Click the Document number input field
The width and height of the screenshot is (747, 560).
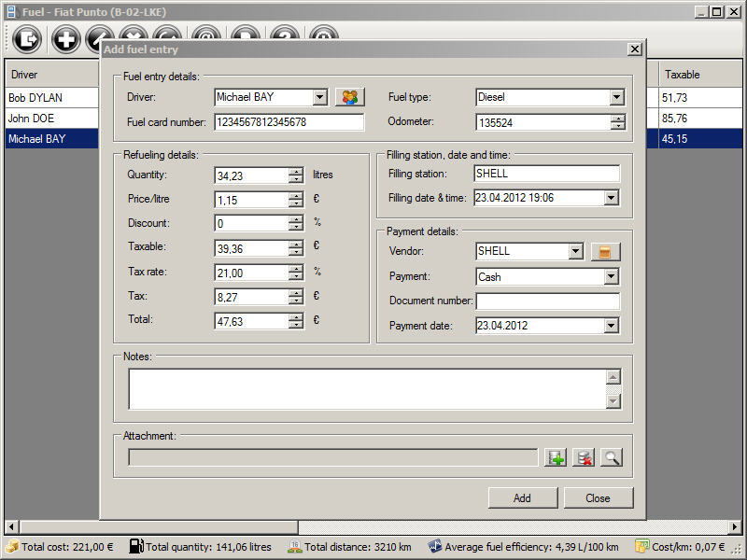point(547,301)
